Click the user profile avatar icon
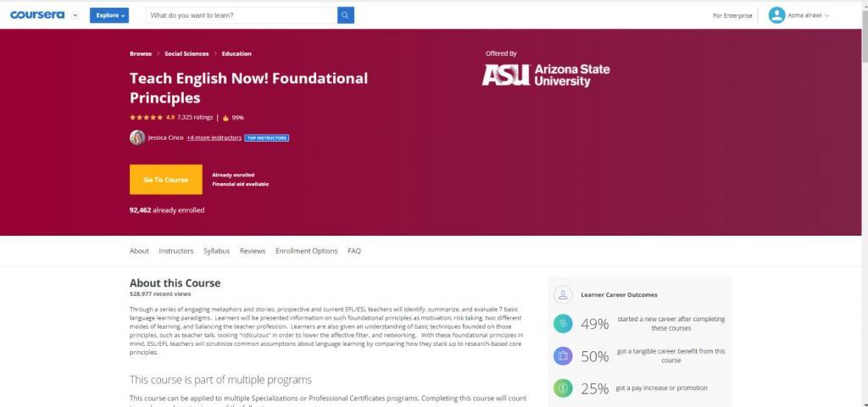Image resolution: width=868 pixels, height=407 pixels. click(x=776, y=15)
